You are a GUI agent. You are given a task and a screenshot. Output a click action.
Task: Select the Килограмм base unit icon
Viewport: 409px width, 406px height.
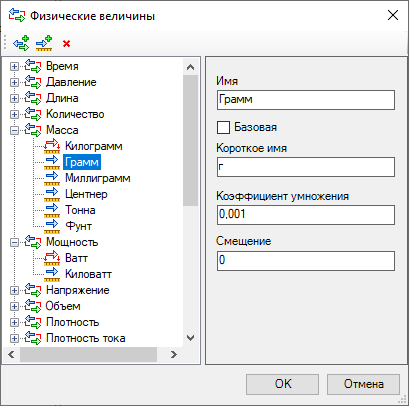52,146
